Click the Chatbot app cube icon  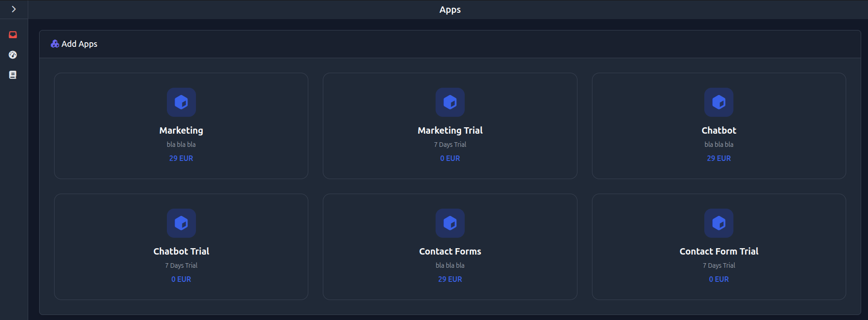718,102
